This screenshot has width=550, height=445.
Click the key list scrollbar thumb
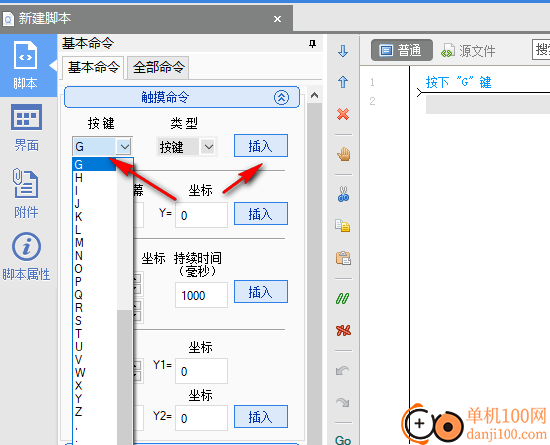(x=124, y=377)
